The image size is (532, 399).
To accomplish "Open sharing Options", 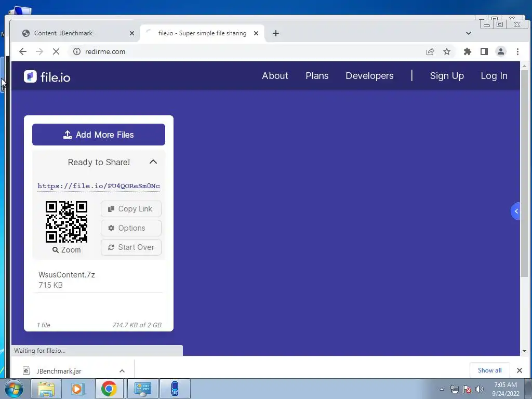I will (x=131, y=228).
